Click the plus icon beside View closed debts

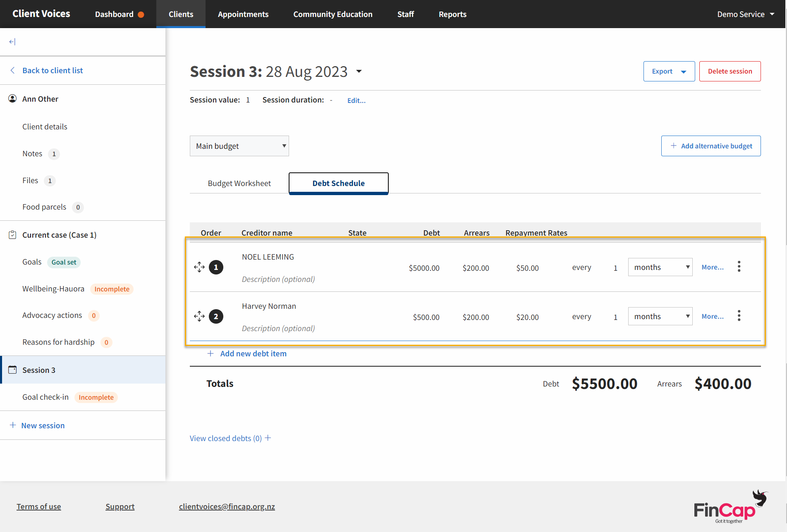coord(268,438)
